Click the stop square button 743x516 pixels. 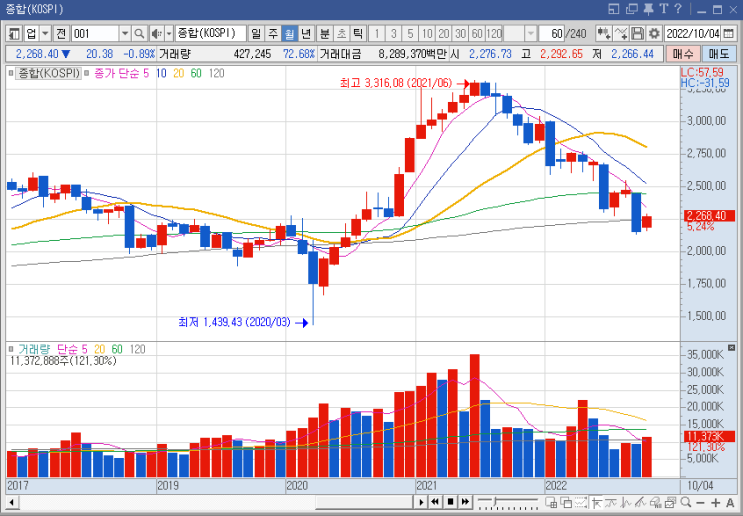coord(451,502)
